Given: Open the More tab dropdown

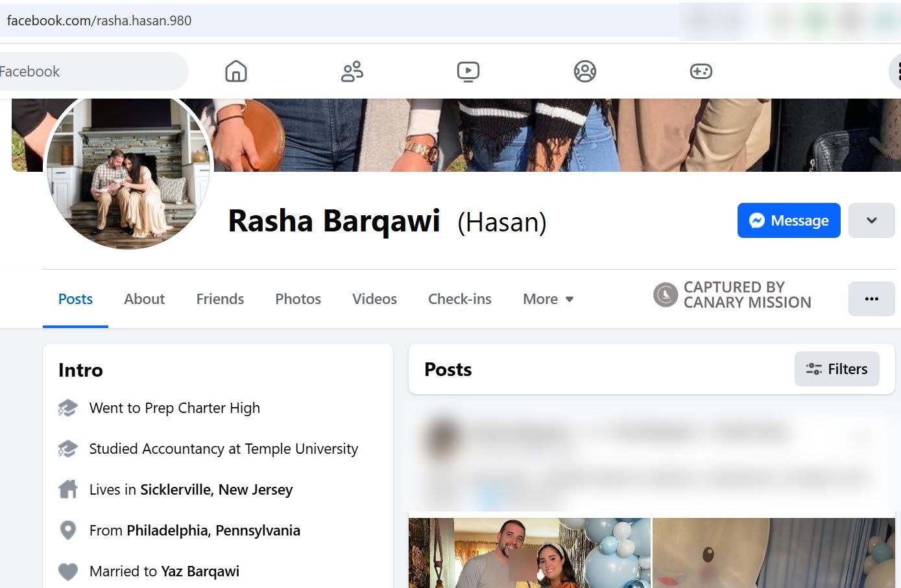Looking at the screenshot, I should (x=547, y=299).
